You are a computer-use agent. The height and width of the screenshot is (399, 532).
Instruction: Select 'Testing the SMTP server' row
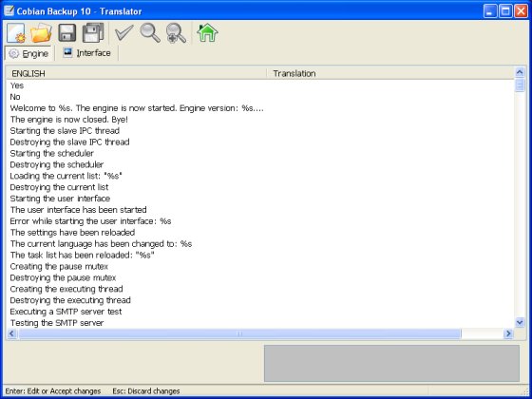(260, 323)
